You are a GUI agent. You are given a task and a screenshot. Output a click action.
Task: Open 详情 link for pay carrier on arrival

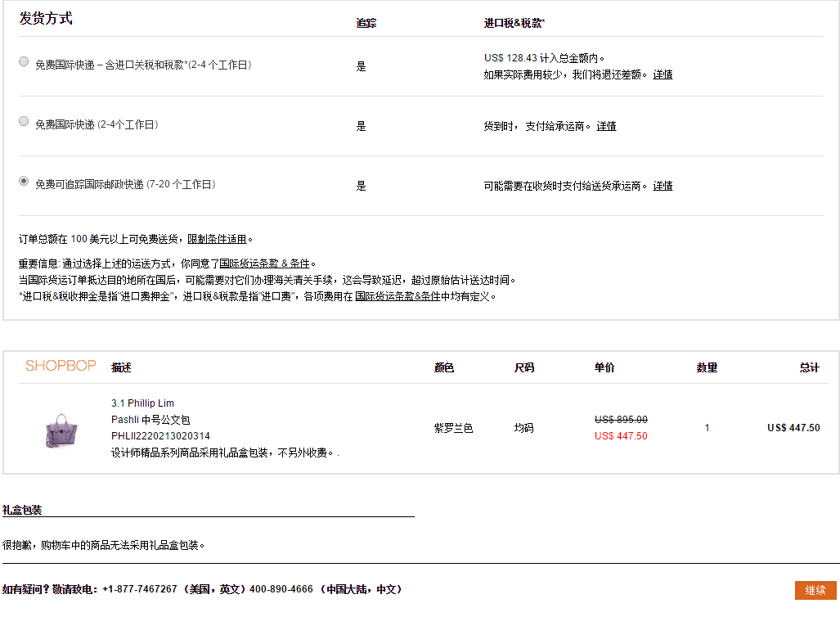point(606,126)
